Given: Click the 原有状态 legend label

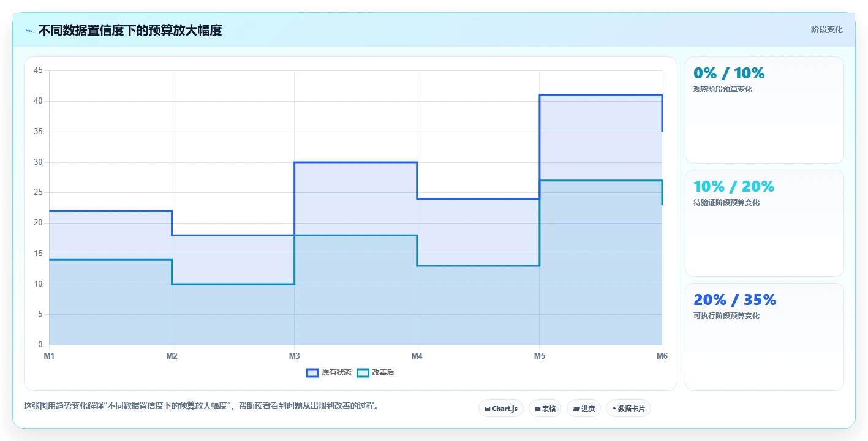Looking at the screenshot, I should tap(336, 372).
